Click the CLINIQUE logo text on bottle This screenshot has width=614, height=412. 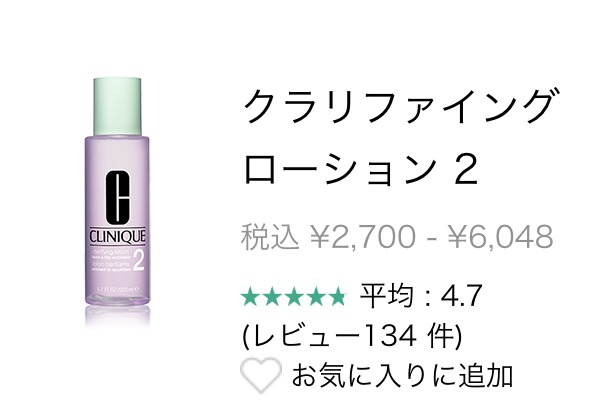click(x=117, y=237)
